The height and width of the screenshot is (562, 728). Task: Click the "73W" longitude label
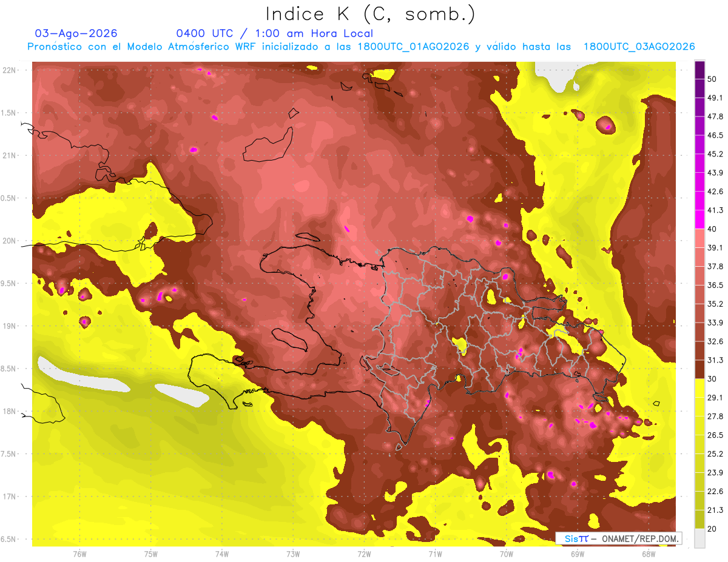[293, 554]
